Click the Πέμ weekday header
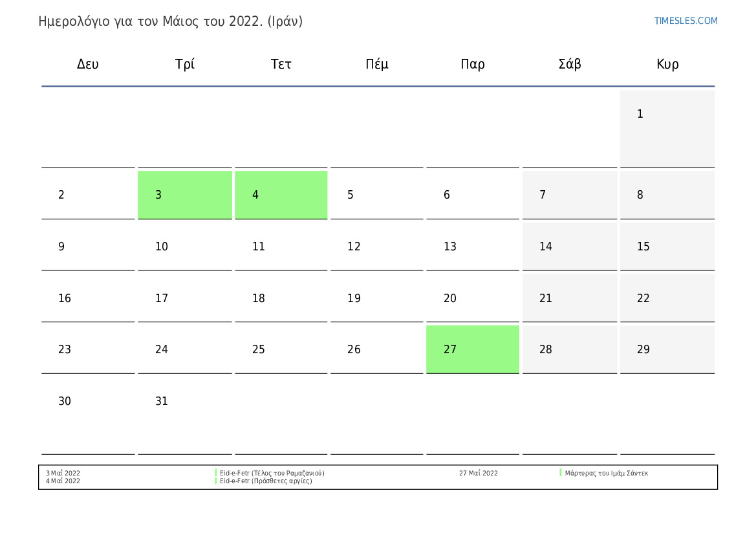The image size is (756, 535). [x=377, y=64]
